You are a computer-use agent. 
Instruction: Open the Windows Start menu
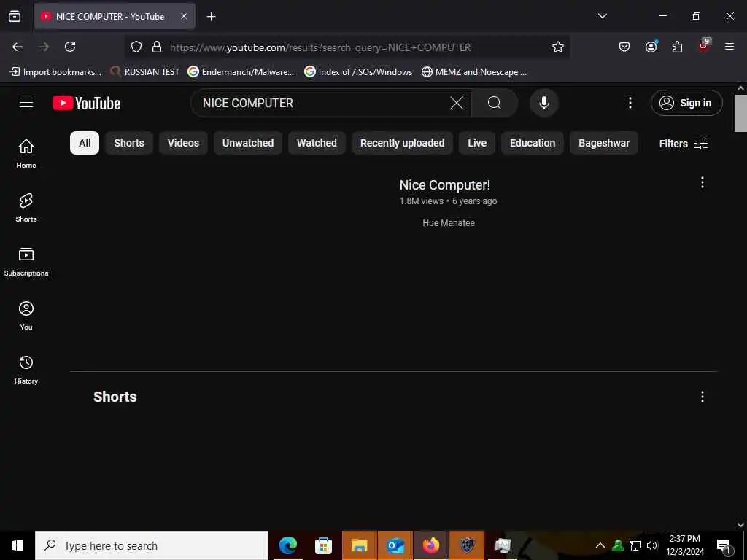tap(18, 545)
